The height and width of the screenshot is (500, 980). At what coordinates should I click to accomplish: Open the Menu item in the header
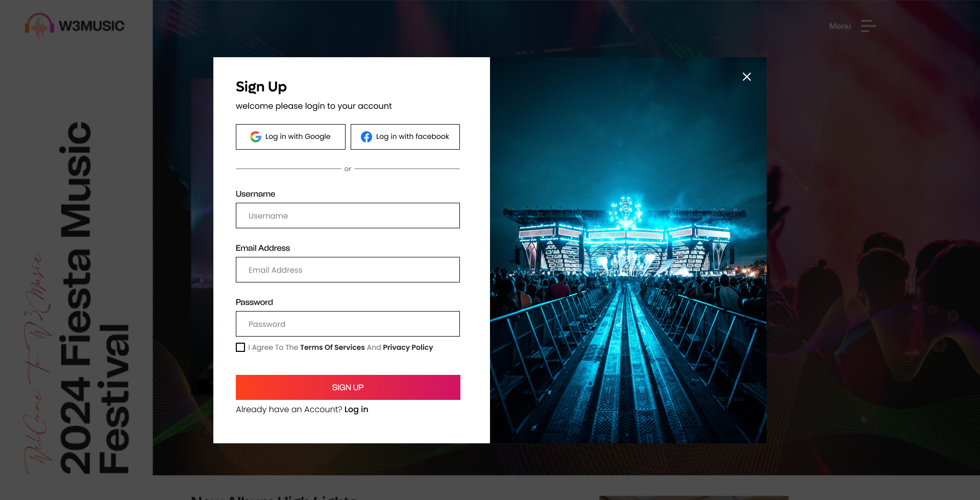(x=840, y=26)
